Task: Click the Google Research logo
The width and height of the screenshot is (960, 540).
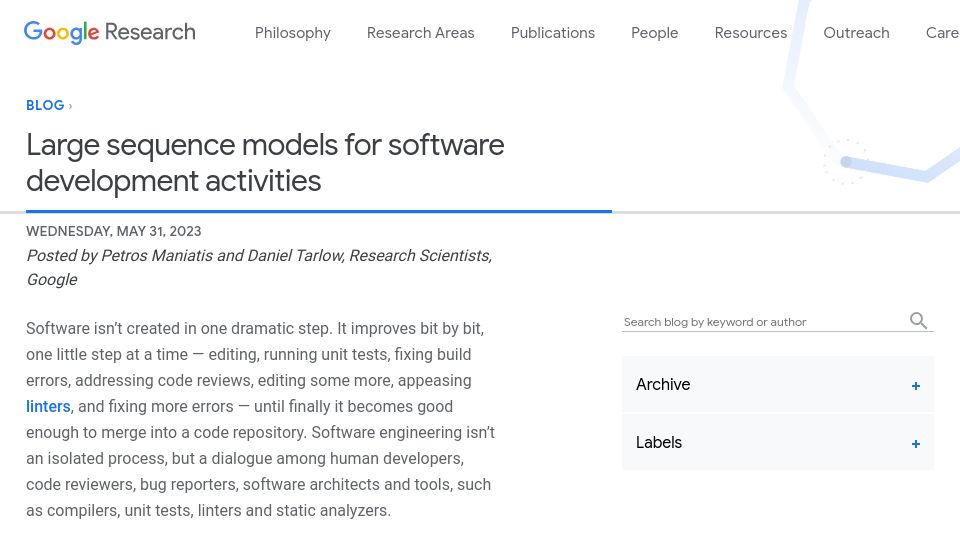Action: coord(110,32)
